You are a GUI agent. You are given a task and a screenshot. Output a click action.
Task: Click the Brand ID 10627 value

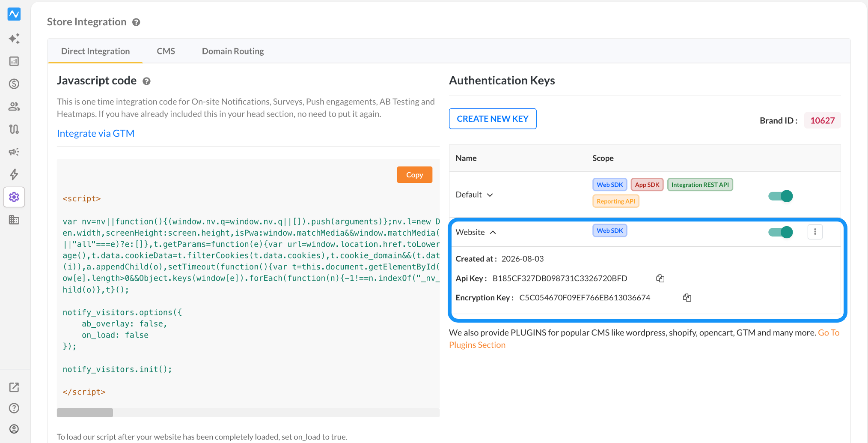[822, 120]
